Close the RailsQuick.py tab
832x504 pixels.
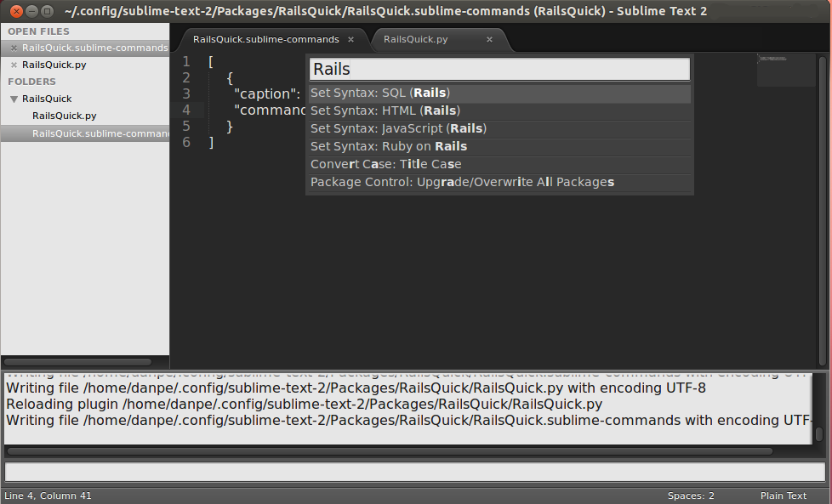489,39
